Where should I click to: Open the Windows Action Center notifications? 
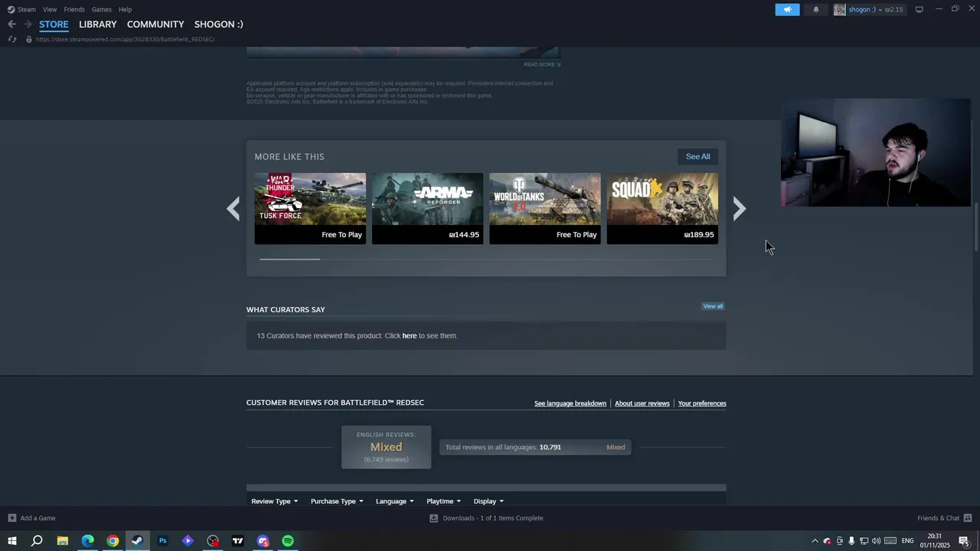(964, 541)
